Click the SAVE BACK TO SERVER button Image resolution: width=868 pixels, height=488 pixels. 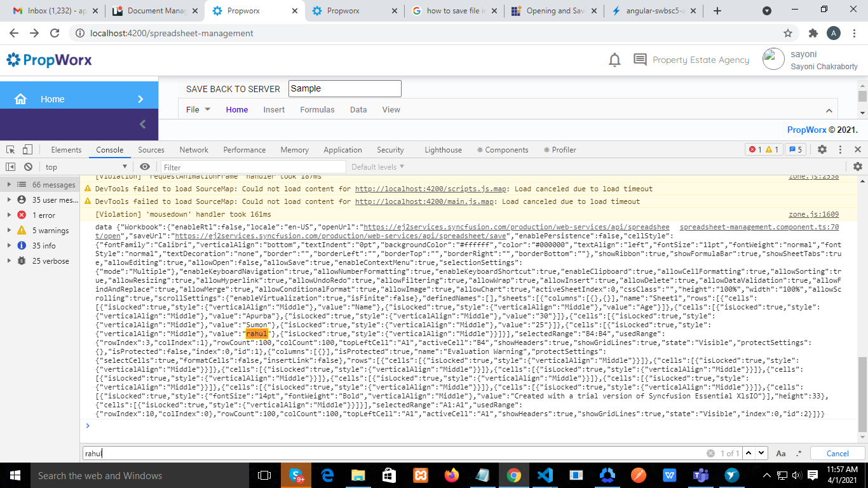click(233, 89)
